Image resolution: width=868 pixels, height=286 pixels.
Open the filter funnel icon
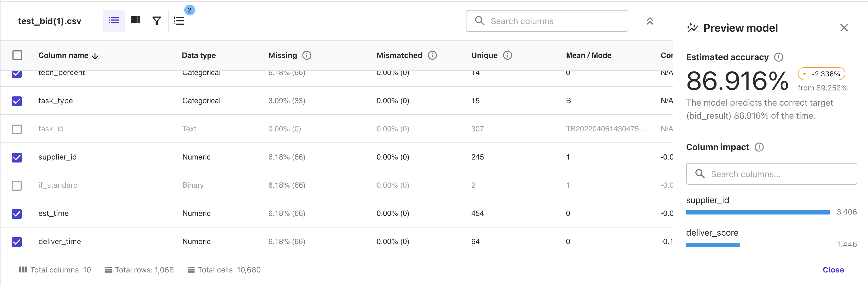point(157,21)
